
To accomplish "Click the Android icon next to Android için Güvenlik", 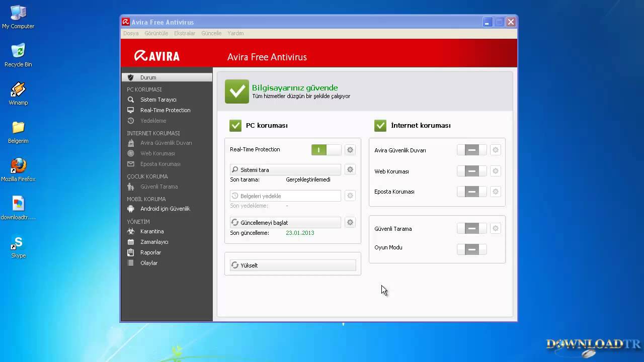I will [131, 209].
